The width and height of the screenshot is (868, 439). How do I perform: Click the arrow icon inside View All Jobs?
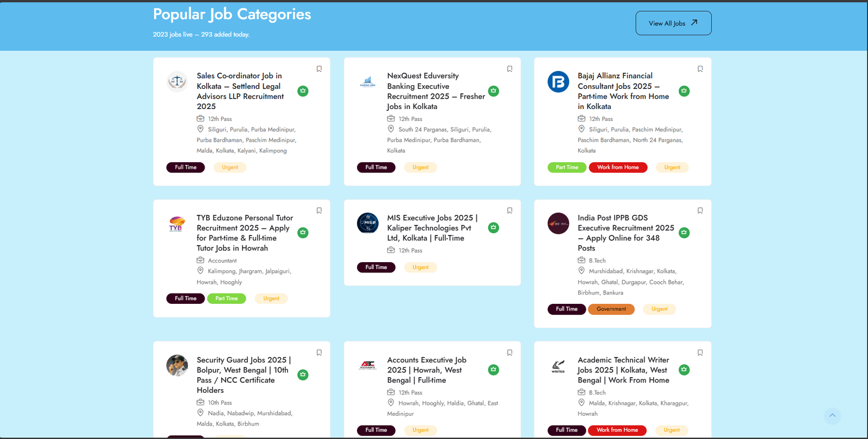tap(694, 23)
